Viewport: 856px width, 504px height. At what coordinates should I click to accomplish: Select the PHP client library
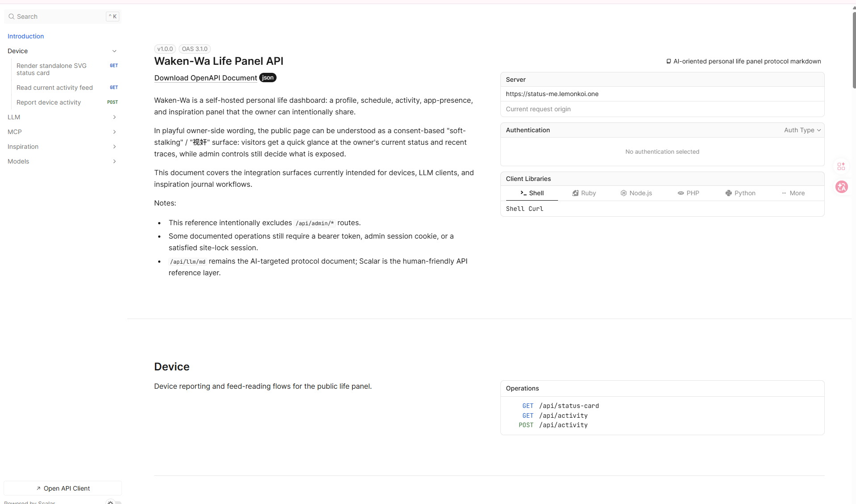(x=688, y=193)
